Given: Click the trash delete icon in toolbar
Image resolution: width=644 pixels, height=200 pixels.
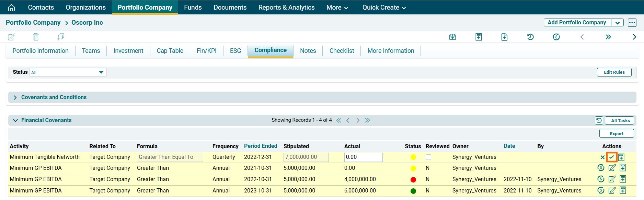Looking at the screenshot, I should click(36, 37).
